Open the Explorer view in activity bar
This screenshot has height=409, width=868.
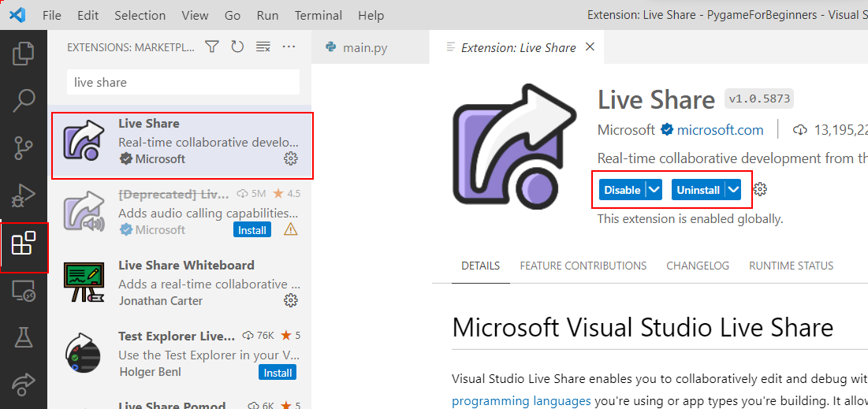click(23, 53)
